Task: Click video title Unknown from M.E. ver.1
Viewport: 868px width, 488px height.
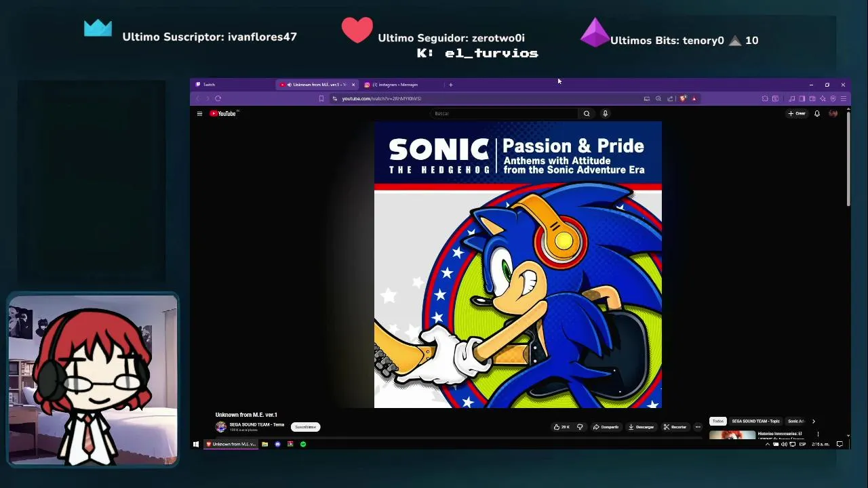Action: (246, 415)
